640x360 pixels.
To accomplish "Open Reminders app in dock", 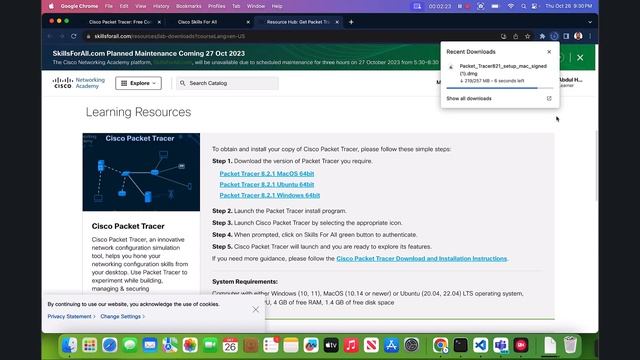I will [x=271, y=345].
